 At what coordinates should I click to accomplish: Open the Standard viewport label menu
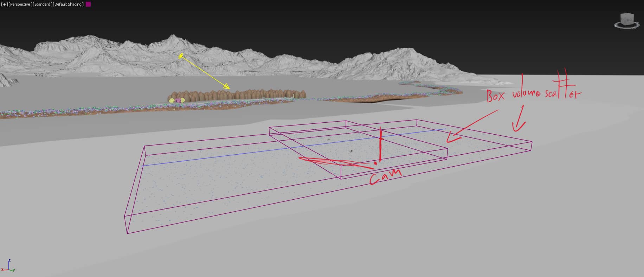42,4
